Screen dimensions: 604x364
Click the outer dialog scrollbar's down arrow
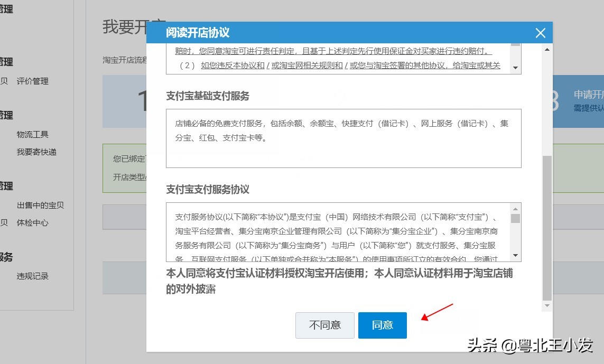pyautogui.click(x=547, y=305)
